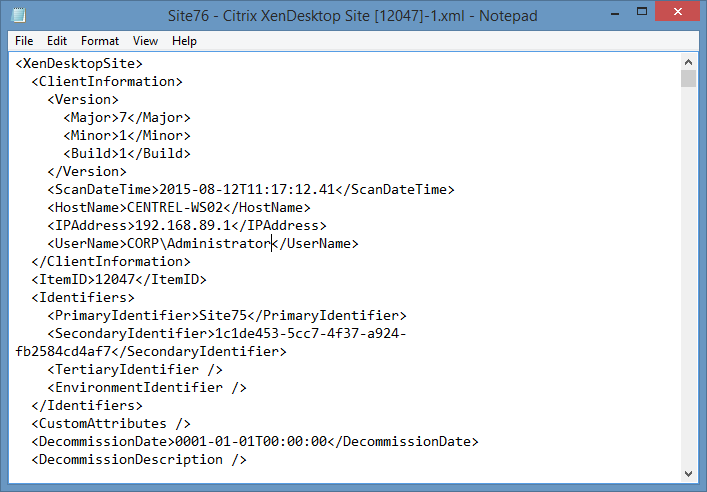Click the SecondaryIdentifier value 1c1de453-5cc7-4f37-a924-

pyautogui.click(x=311, y=334)
